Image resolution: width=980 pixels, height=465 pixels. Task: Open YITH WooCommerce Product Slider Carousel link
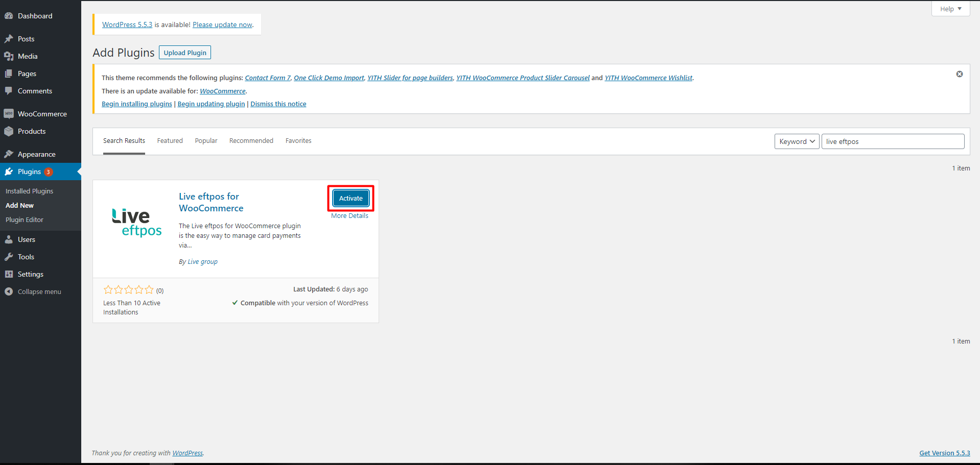[523, 78]
